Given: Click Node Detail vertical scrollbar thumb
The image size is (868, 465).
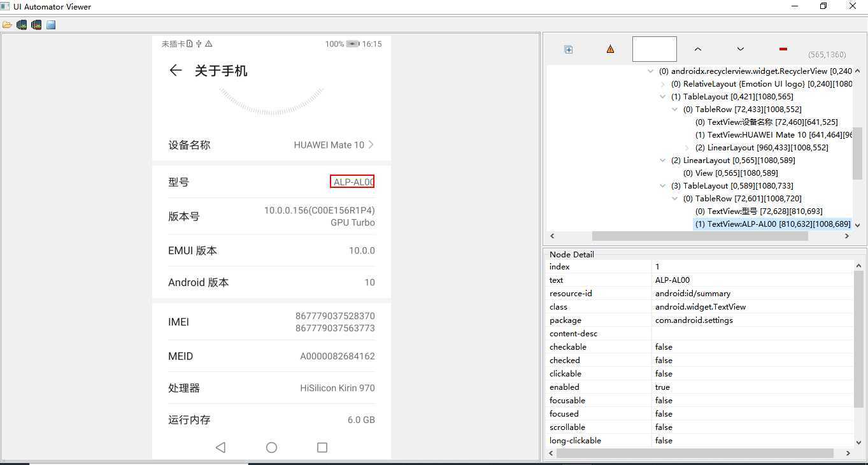Looking at the screenshot, I should [x=858, y=338].
